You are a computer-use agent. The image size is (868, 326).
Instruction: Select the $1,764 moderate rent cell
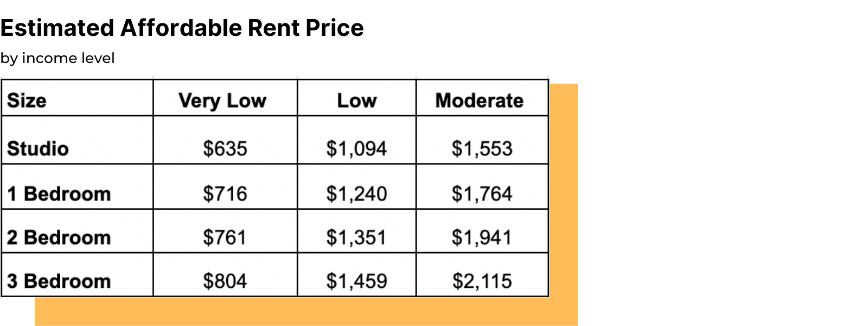point(482,194)
